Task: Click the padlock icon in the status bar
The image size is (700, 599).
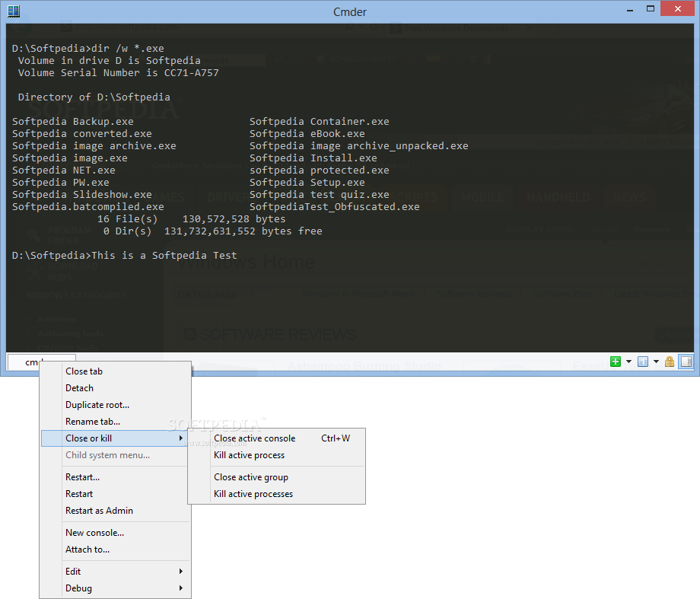Action: 670,362
